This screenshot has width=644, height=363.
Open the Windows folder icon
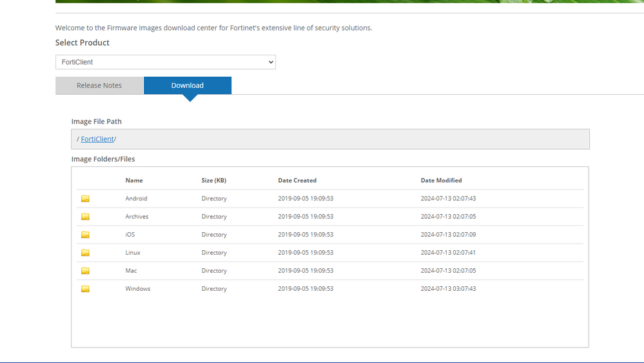tap(85, 289)
